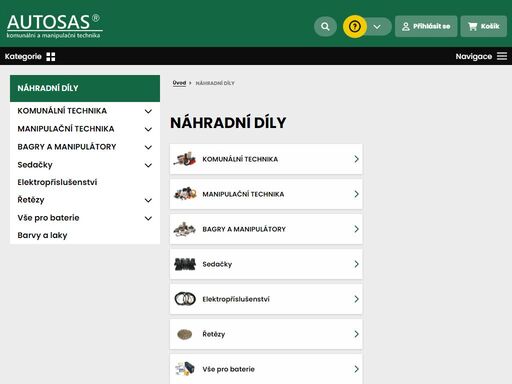
Task: Click the Sedačky card seat image
Action: [185, 264]
